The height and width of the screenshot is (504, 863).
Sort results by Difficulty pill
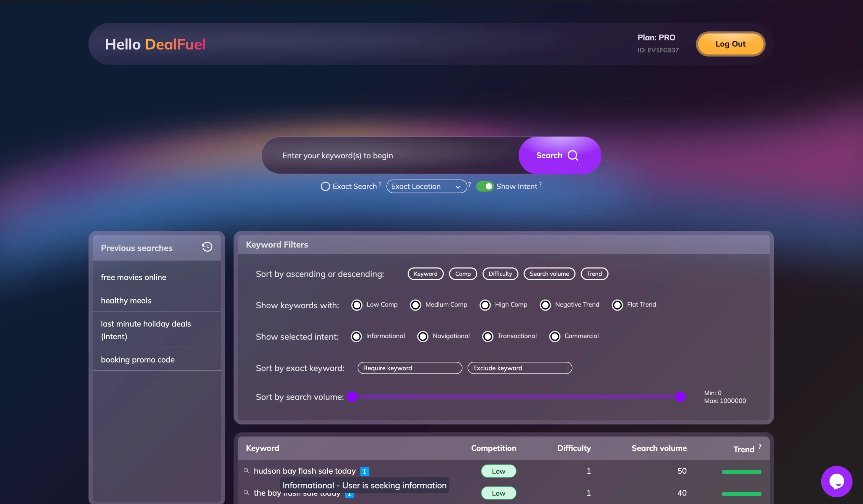coord(500,273)
